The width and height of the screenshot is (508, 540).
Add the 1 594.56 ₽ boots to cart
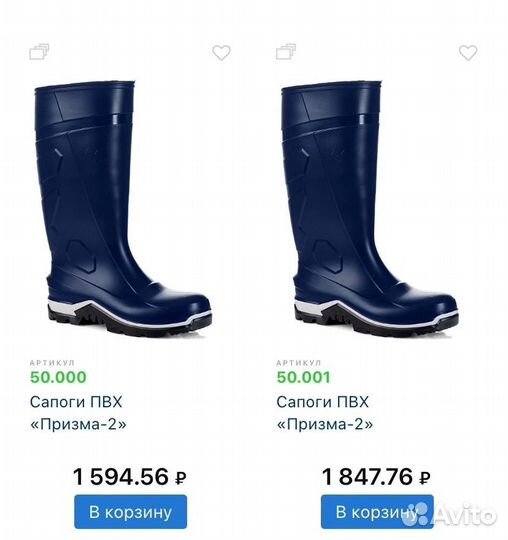tap(131, 512)
